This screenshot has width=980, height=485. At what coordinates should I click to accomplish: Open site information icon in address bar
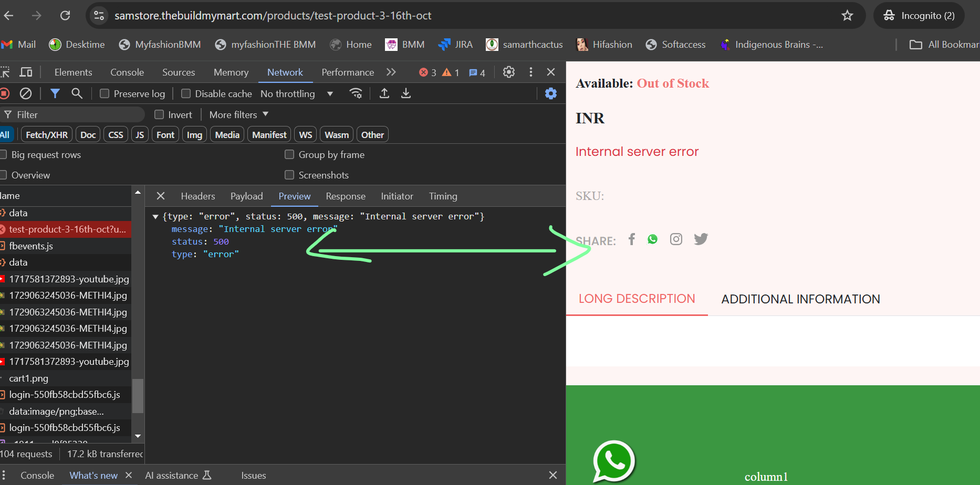click(x=99, y=16)
